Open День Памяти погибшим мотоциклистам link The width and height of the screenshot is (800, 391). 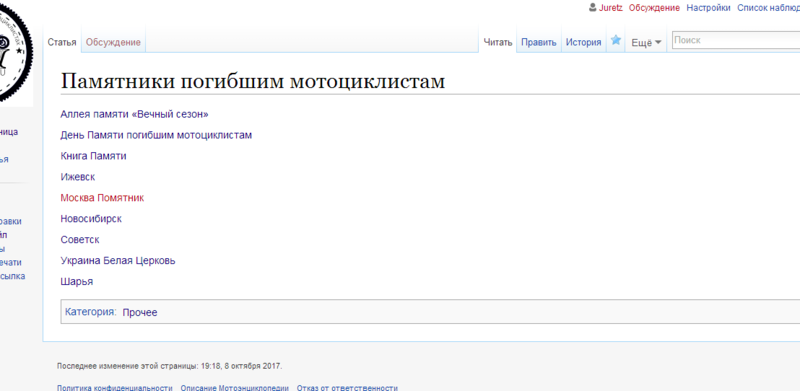(x=156, y=135)
